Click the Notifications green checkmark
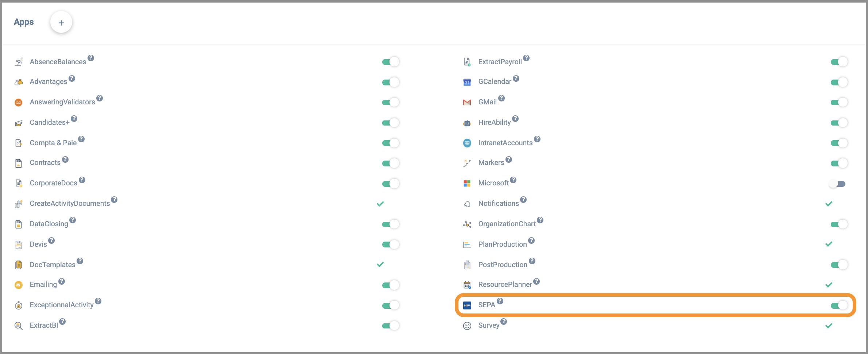The height and width of the screenshot is (354, 868). click(829, 204)
